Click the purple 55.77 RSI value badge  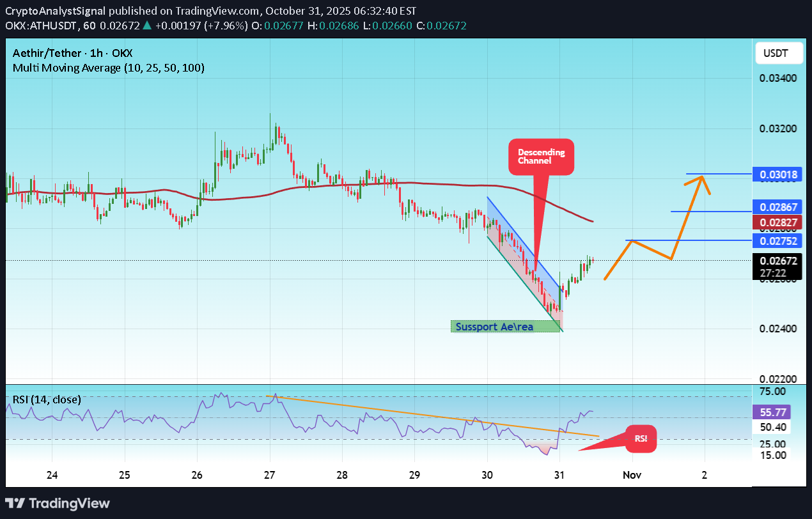click(x=771, y=412)
